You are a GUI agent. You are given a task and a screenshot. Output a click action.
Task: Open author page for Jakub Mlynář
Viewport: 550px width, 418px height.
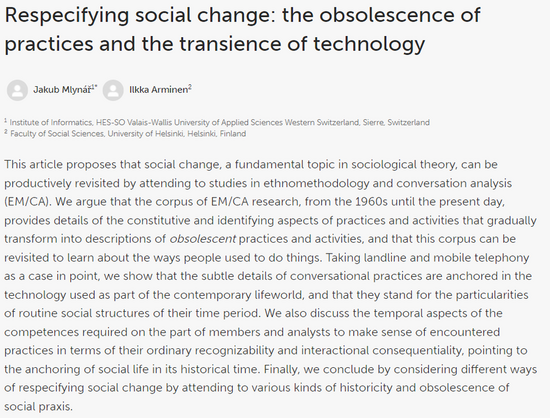tap(62, 90)
